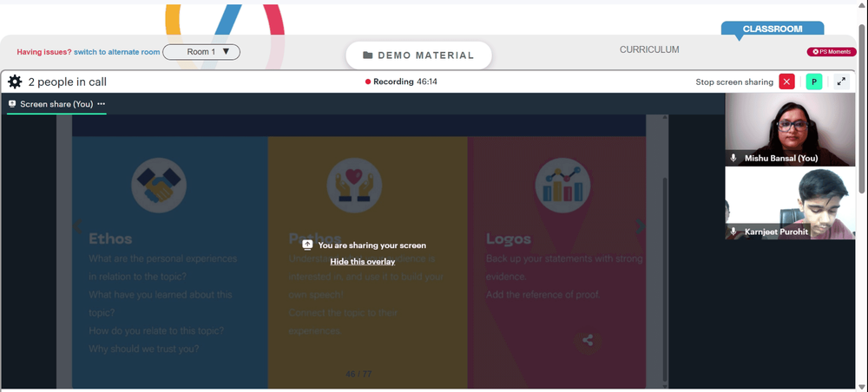Open the Room 1 dropdown

pyautogui.click(x=201, y=52)
